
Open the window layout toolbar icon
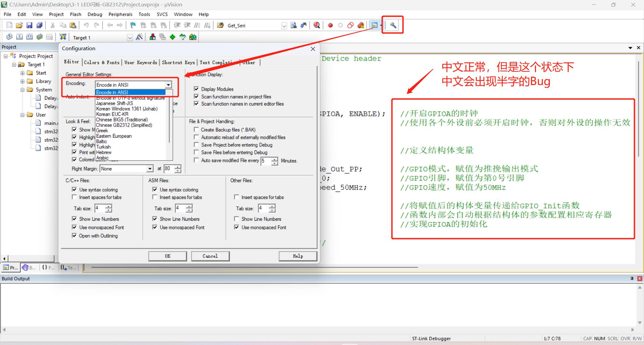pyautogui.click(x=374, y=25)
